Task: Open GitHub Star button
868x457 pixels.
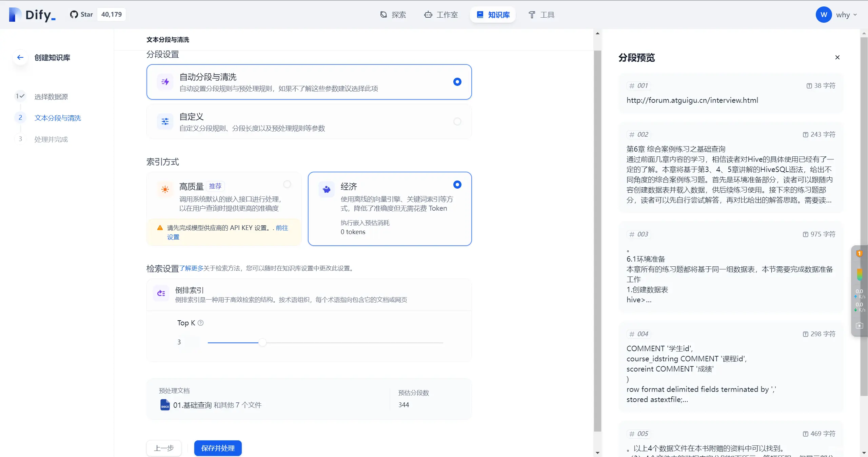Action: pos(81,15)
